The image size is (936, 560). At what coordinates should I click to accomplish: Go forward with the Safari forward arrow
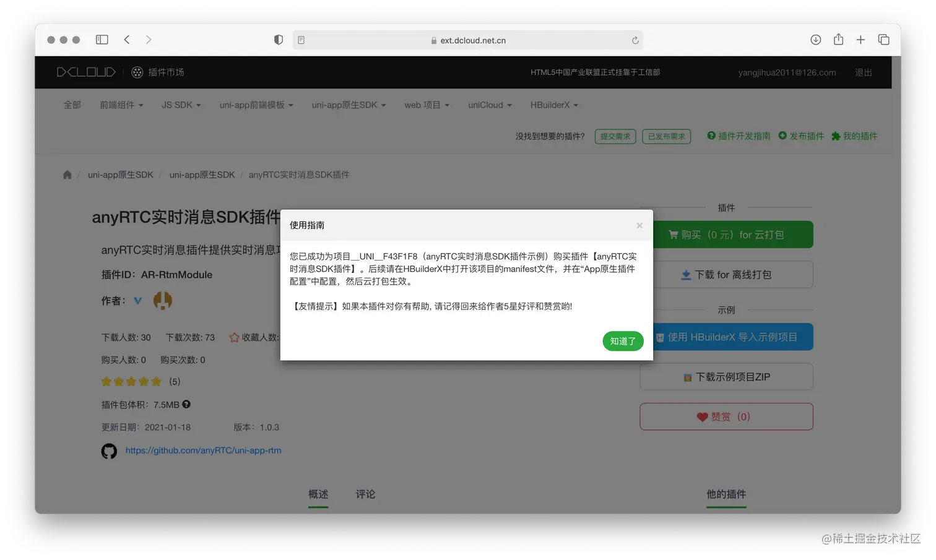(149, 40)
